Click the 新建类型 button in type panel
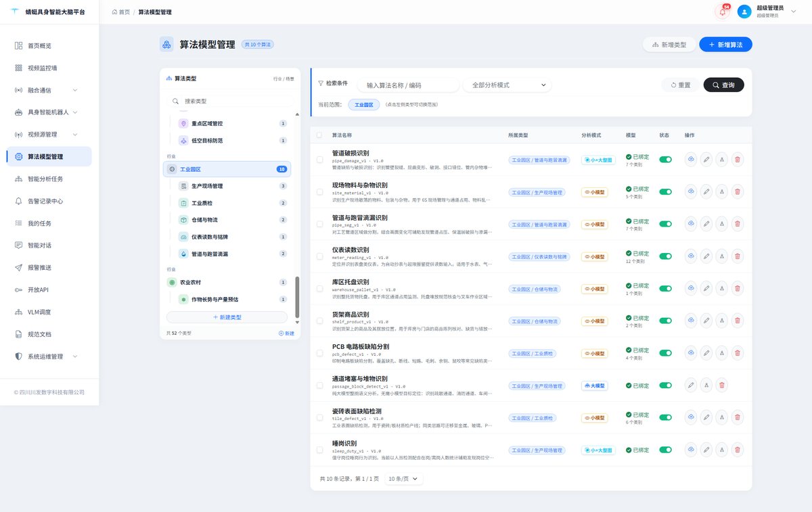This screenshot has height=512, width=812. (x=227, y=317)
